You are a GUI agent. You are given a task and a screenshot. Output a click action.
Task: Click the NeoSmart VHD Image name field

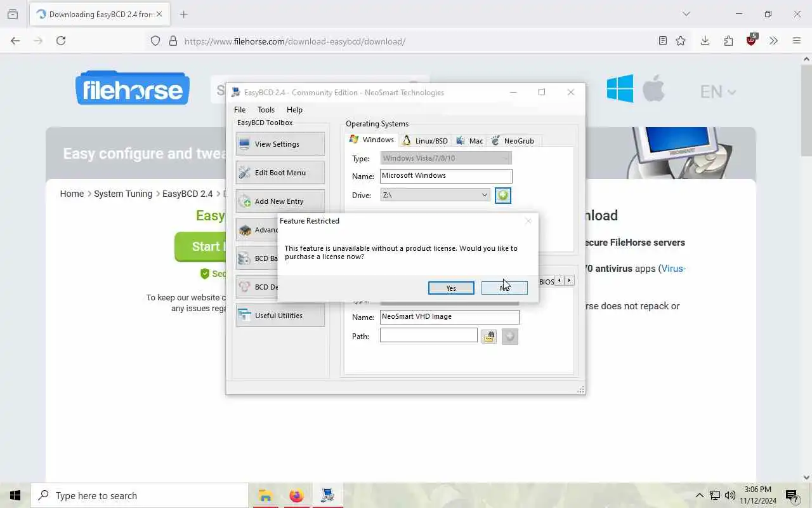click(x=449, y=316)
